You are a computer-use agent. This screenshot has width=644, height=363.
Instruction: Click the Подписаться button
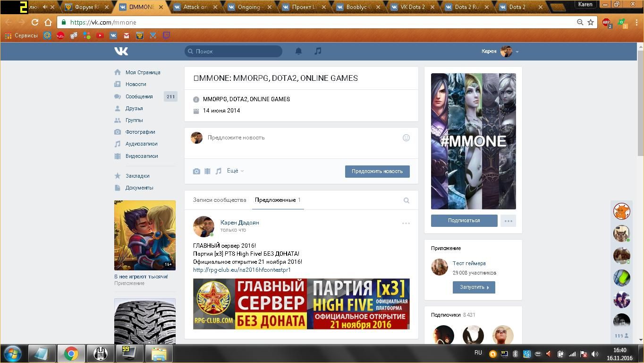coord(464,221)
